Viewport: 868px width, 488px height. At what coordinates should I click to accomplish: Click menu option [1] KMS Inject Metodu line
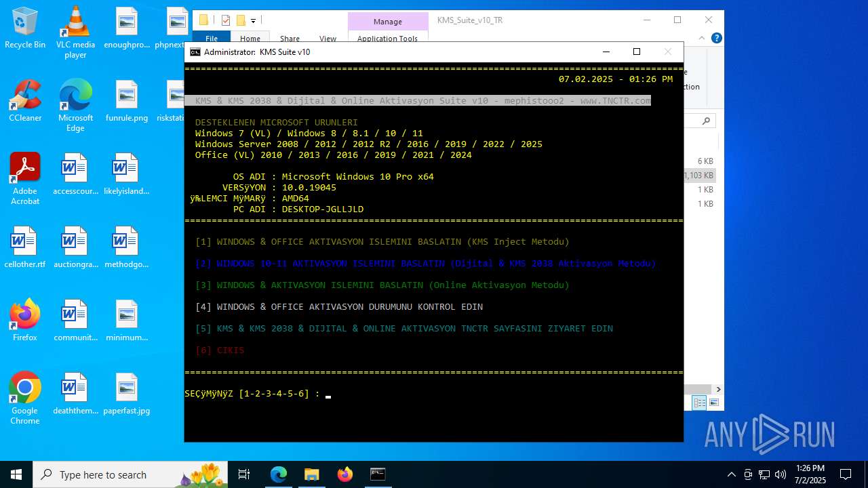click(x=382, y=242)
